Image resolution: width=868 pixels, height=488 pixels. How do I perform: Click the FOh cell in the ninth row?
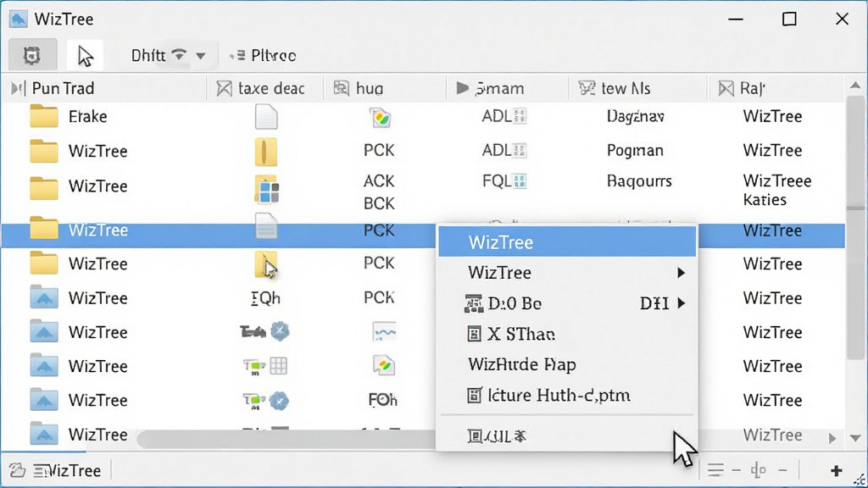point(382,400)
